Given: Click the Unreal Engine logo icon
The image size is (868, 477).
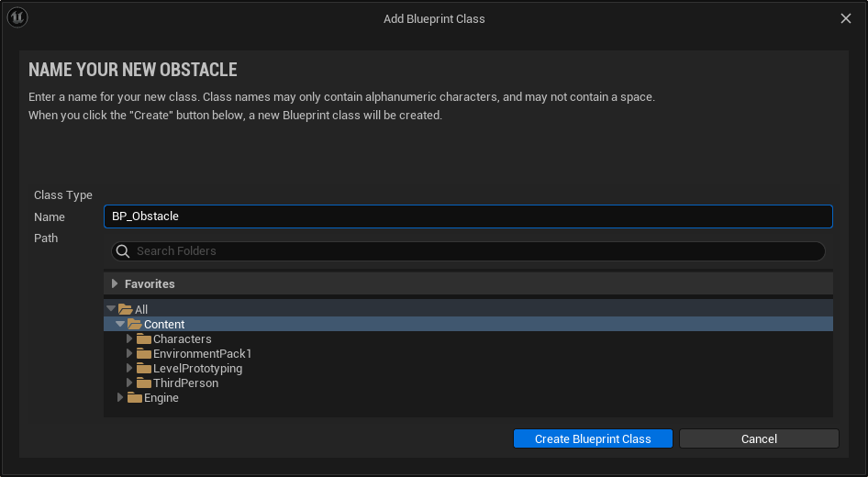Looking at the screenshot, I should click(17, 17).
